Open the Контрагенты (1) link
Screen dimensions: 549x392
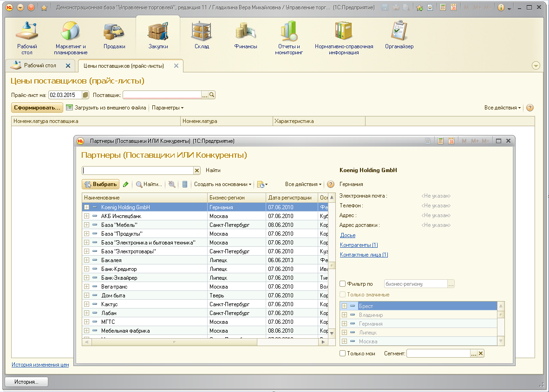(x=359, y=245)
